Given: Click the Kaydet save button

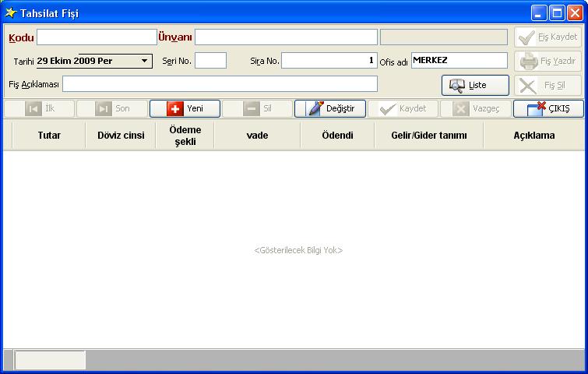Looking at the screenshot, I should point(403,109).
